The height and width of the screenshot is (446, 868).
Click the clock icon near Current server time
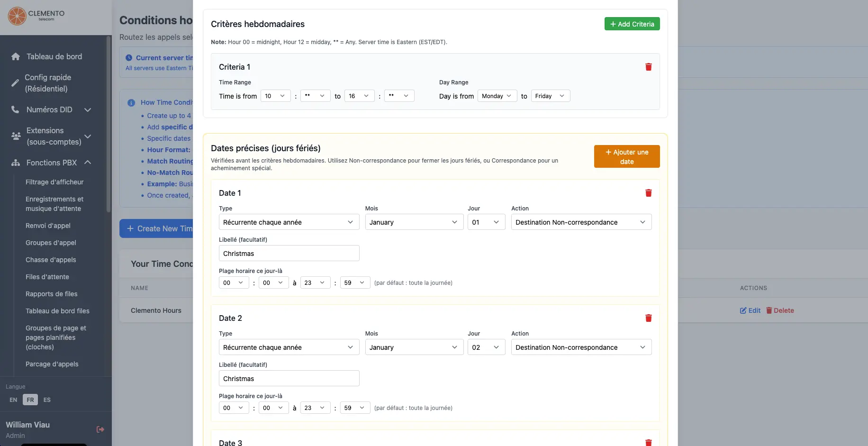click(129, 58)
